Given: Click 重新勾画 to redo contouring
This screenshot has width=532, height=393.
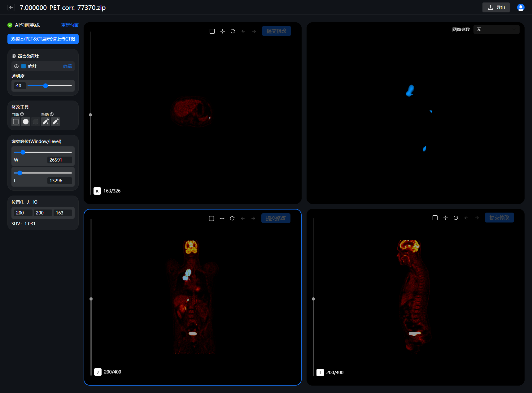Looking at the screenshot, I should tap(70, 25).
